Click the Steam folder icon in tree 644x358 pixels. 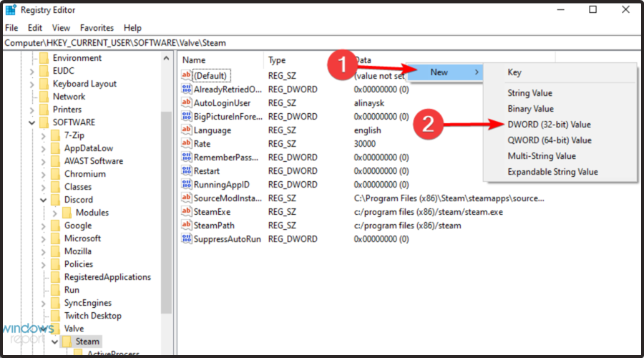pos(67,342)
